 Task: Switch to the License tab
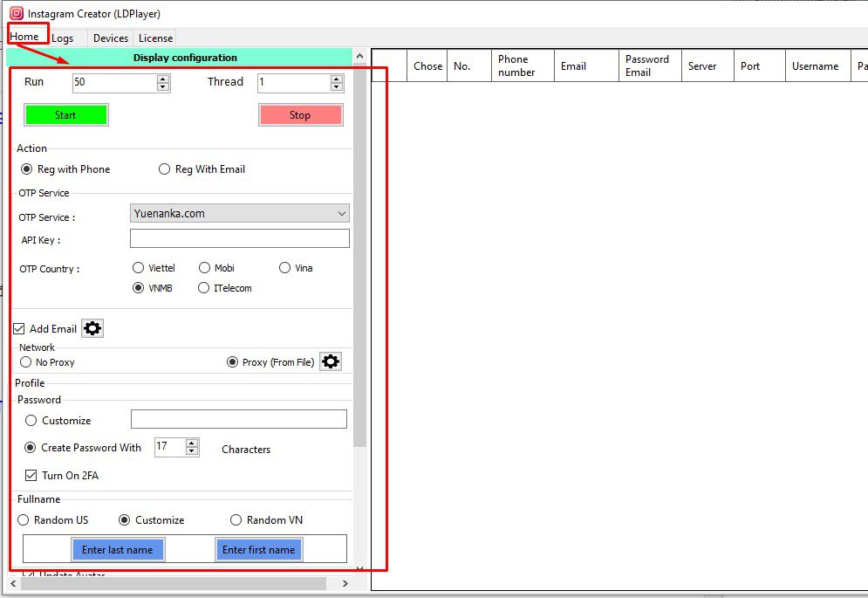(x=155, y=38)
